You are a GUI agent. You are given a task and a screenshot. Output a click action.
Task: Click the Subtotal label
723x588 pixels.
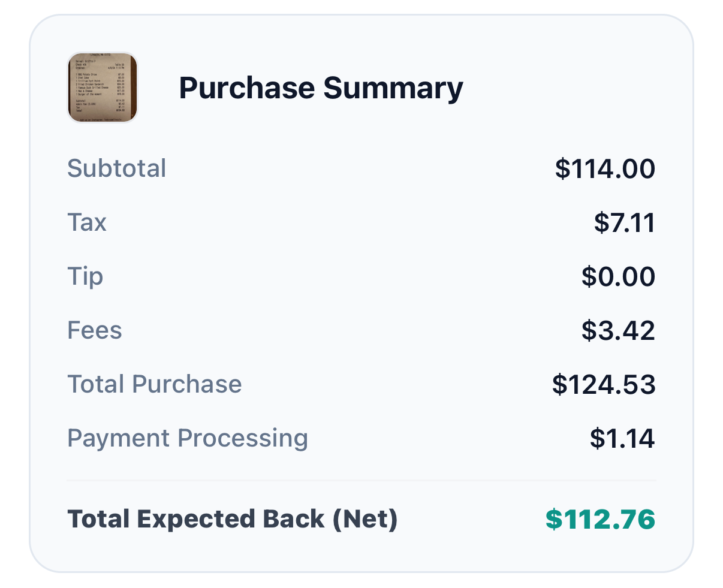tap(117, 168)
